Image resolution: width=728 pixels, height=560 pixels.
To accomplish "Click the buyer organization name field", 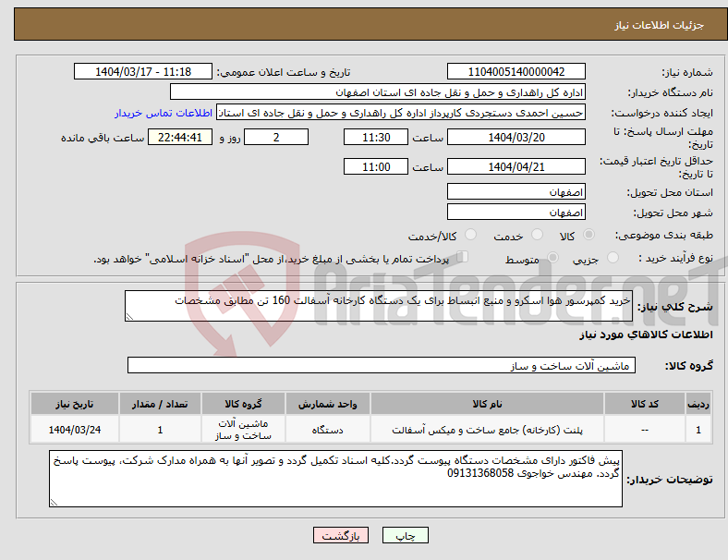I will (378, 91).
